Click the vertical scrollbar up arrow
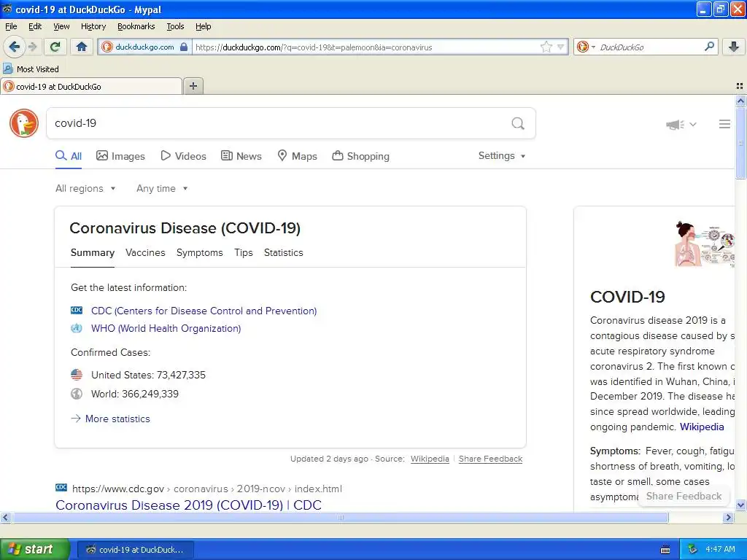 (740, 101)
